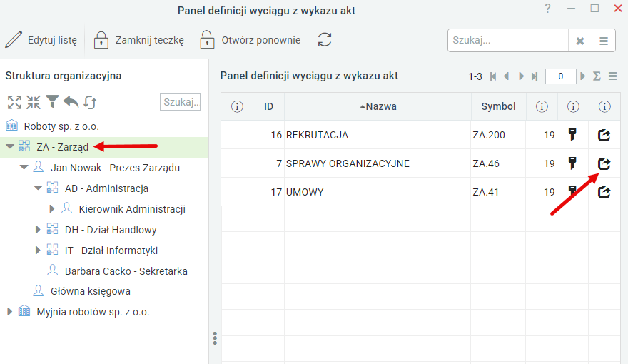628x364 pixels.
Task: Collapse AD - Administracja node
Action: tap(38, 188)
